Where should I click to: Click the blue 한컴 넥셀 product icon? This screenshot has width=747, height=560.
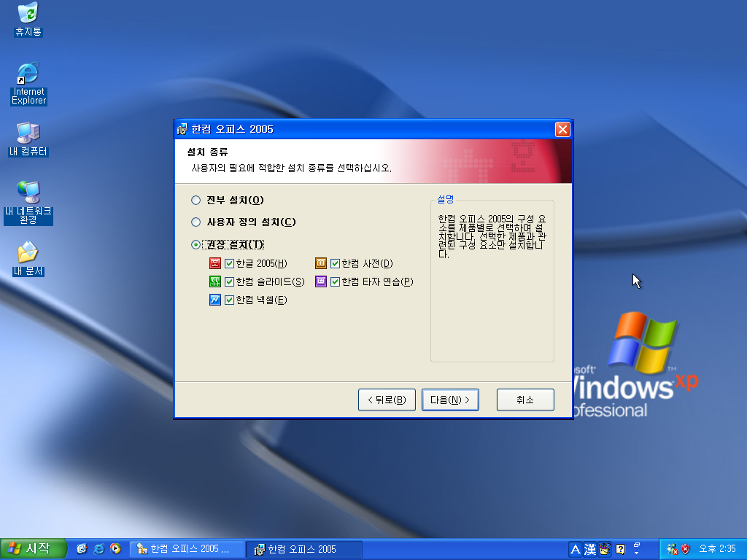coord(215,300)
